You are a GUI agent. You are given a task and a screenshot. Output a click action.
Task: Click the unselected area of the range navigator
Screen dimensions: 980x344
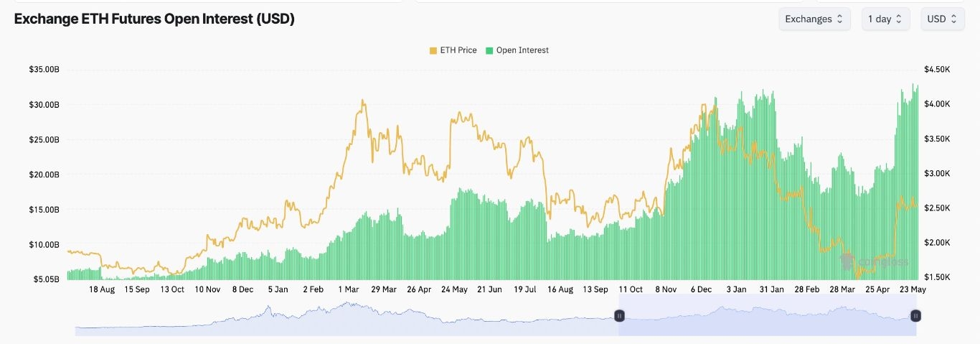(x=344, y=320)
